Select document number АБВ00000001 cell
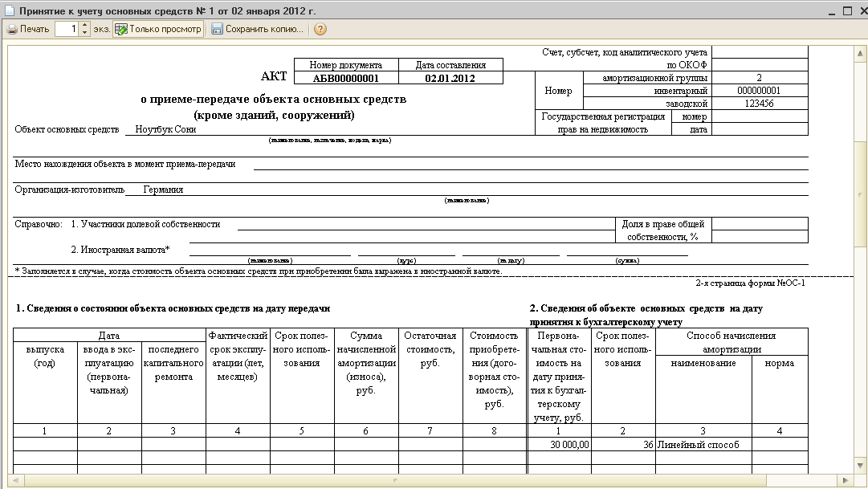This screenshot has width=868, height=489. point(346,78)
